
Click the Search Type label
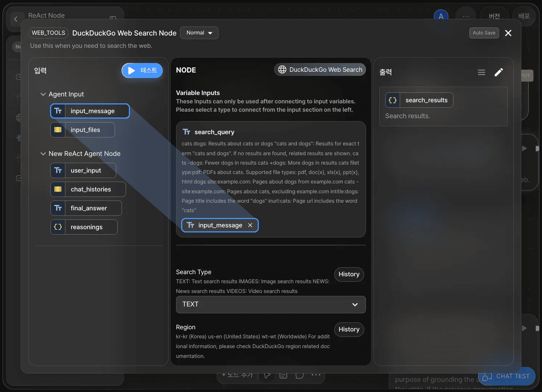[193, 272]
